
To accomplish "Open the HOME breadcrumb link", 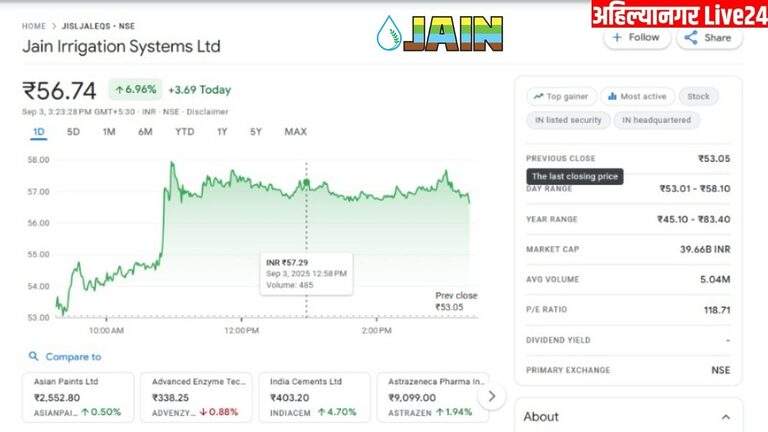I will coord(34,24).
